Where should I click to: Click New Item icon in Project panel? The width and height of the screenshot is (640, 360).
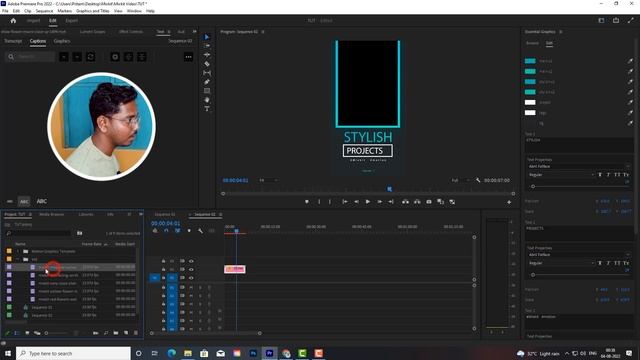tap(126, 333)
